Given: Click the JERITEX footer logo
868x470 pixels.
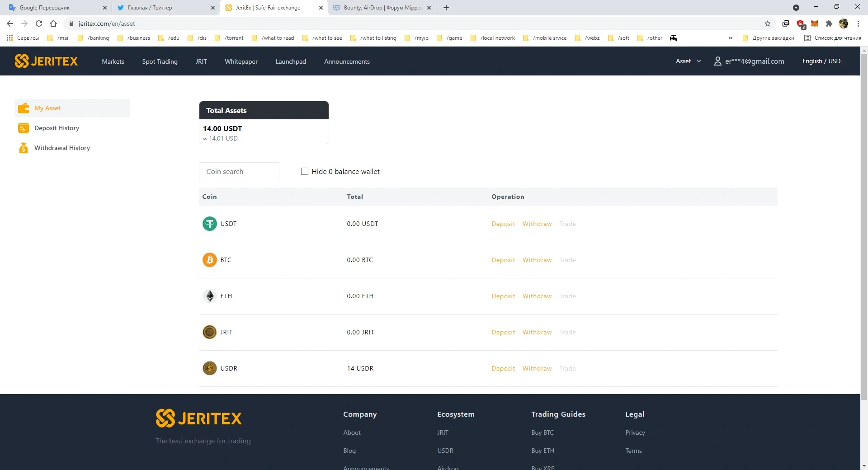Looking at the screenshot, I should coord(199,418).
